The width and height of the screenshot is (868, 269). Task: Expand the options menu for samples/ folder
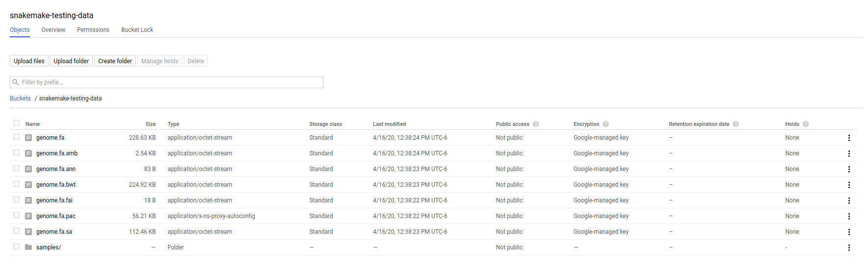(x=849, y=247)
